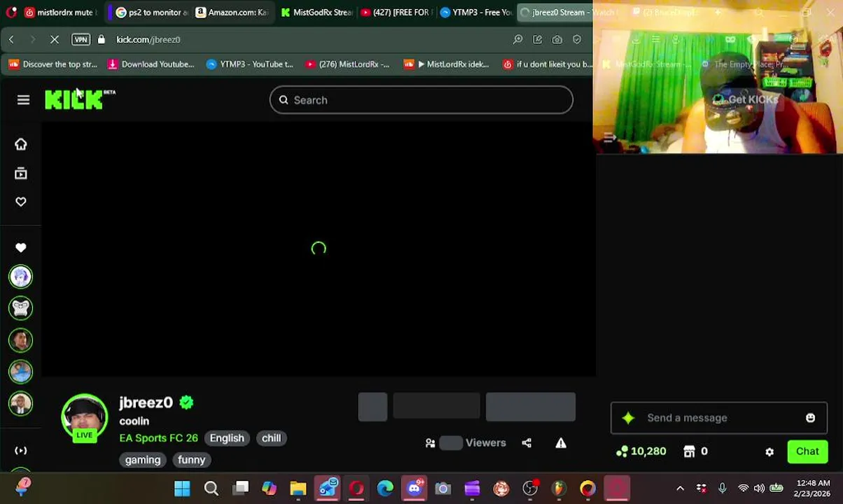
Task: Open Discord from the taskbar
Action: 414,489
